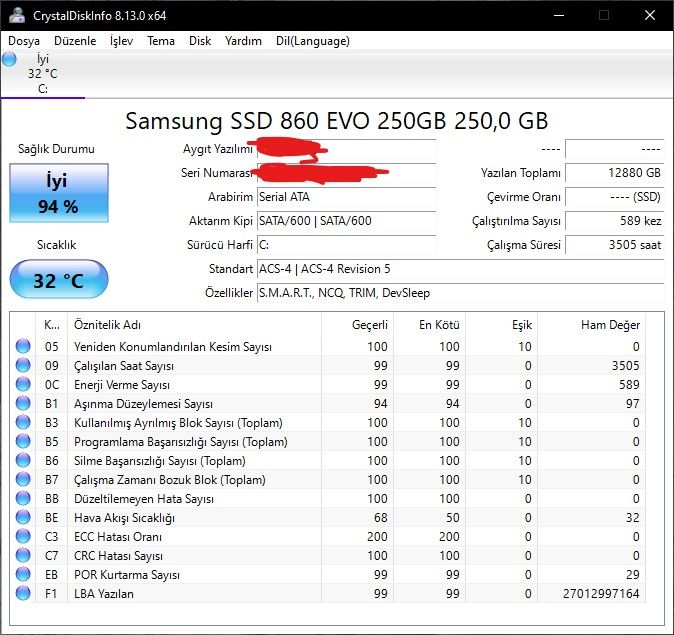Select row Yeniden Konumlandırılan Kesim Sayısı
The width and height of the screenshot is (674, 635).
point(328,347)
